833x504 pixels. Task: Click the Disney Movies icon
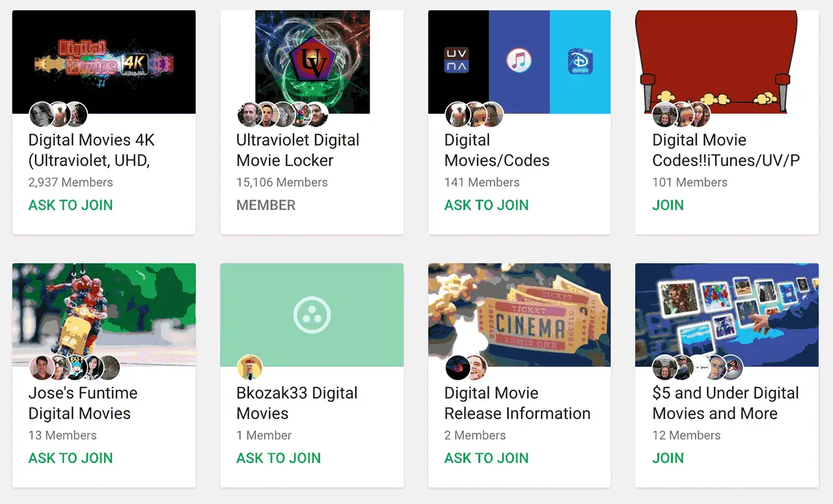tap(580, 61)
